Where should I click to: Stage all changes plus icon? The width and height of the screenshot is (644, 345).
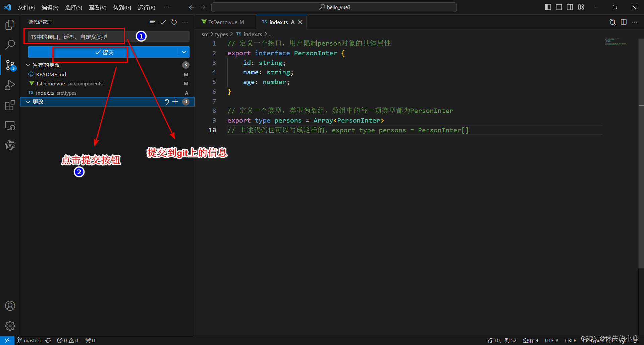point(175,102)
